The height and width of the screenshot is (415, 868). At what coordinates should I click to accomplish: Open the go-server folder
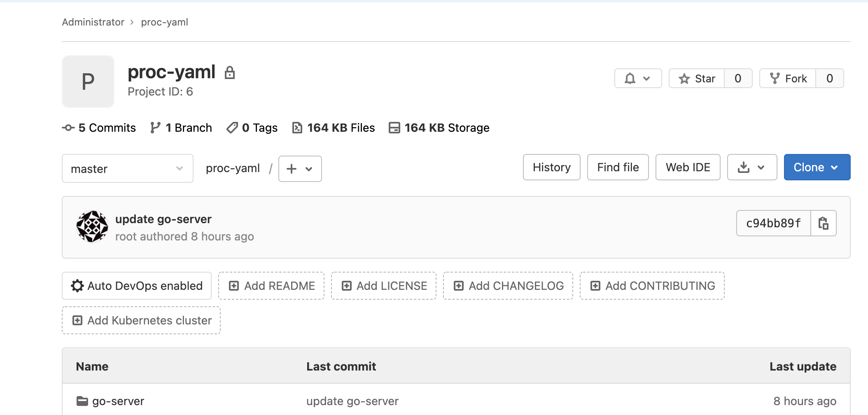point(118,401)
